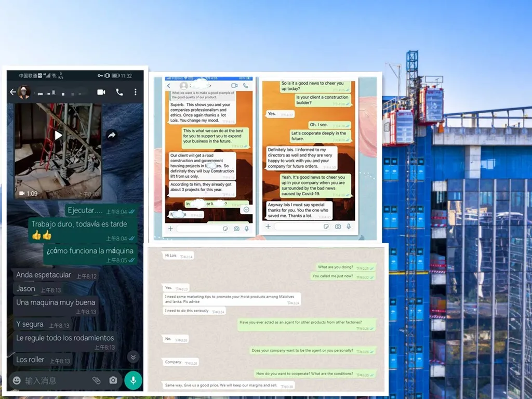The width and height of the screenshot is (532, 399).
Task: Record voice message with green microphone
Action: tap(133, 380)
